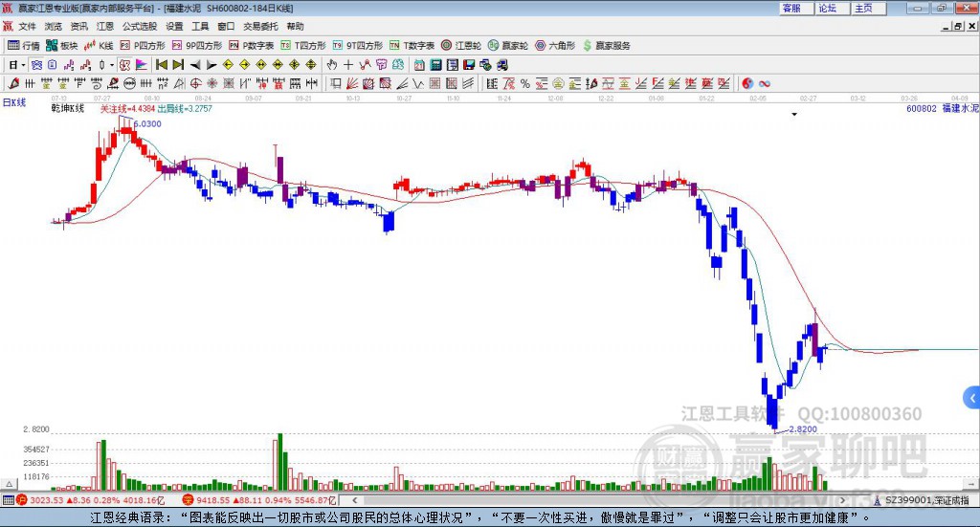980x527 pixels.
Task: Select the hand pan tool
Action: tap(332, 65)
